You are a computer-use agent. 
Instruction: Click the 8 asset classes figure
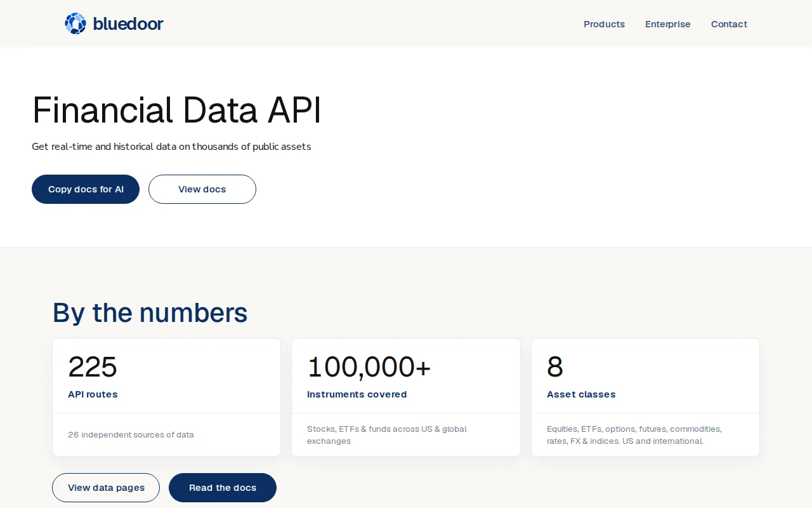555,367
